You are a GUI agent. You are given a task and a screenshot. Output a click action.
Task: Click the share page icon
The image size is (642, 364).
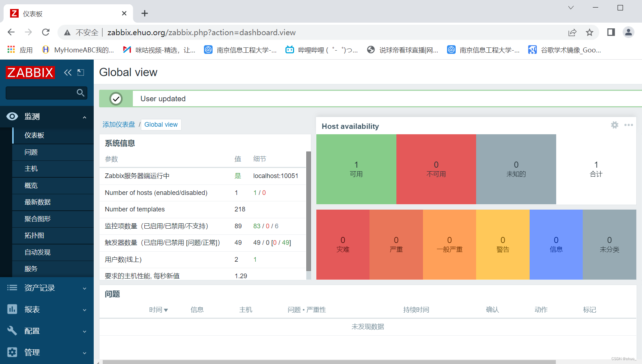point(572,33)
